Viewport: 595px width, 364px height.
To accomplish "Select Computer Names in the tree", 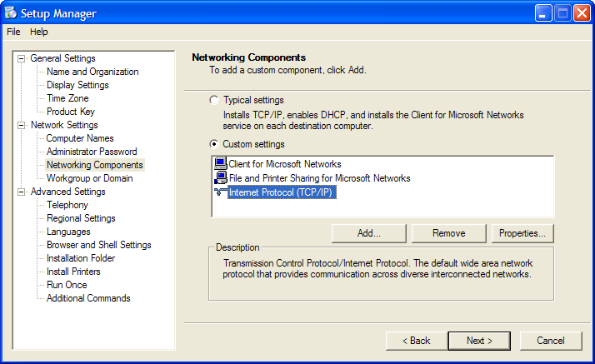I will pyautogui.click(x=80, y=138).
